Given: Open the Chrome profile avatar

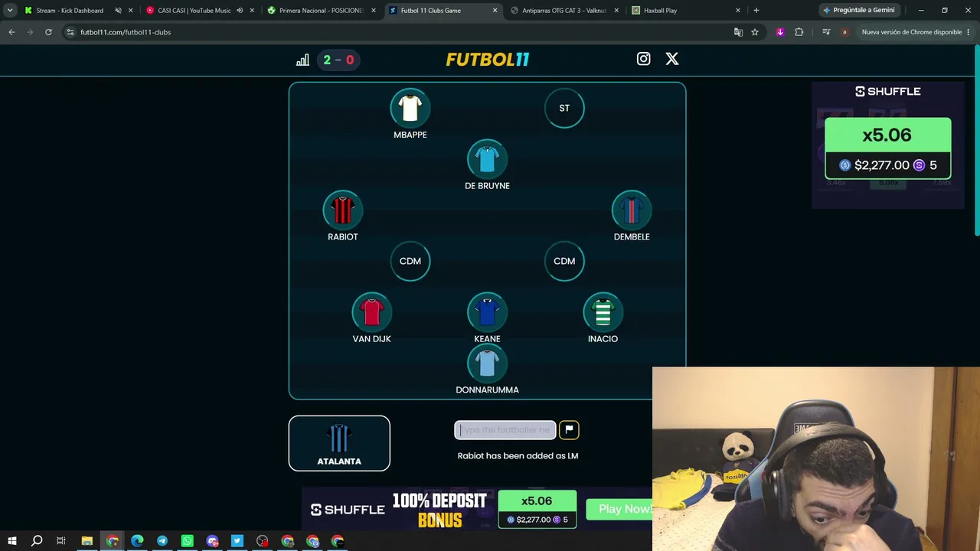Looking at the screenshot, I should 844,32.
